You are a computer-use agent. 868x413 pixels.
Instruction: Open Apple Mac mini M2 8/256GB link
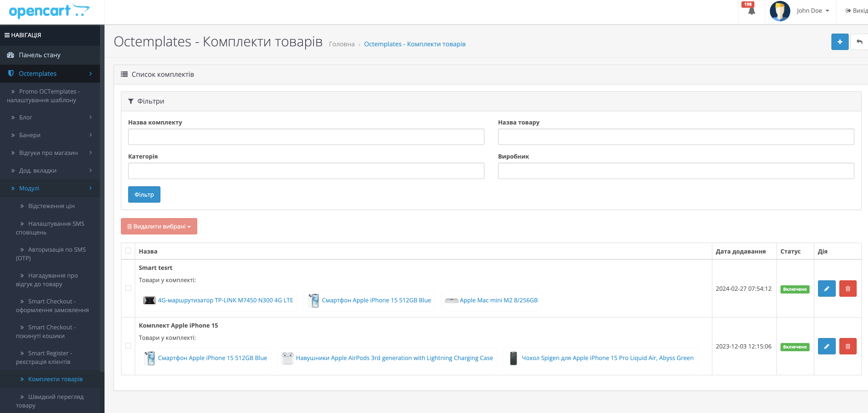point(498,300)
